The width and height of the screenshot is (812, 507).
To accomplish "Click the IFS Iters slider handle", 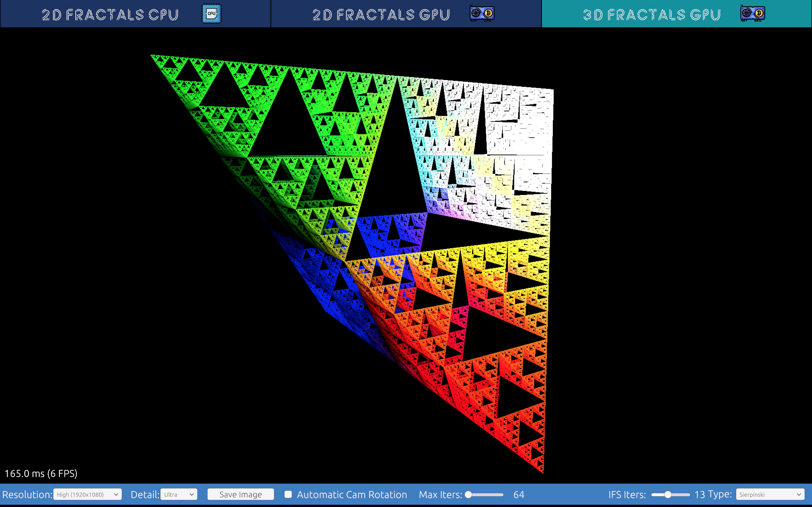I will click(x=668, y=495).
